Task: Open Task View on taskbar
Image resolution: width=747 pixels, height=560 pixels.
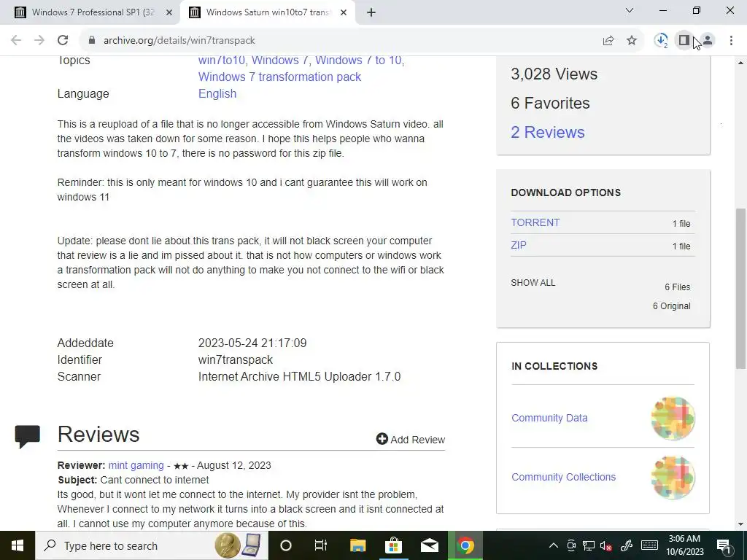Action: pos(321,545)
